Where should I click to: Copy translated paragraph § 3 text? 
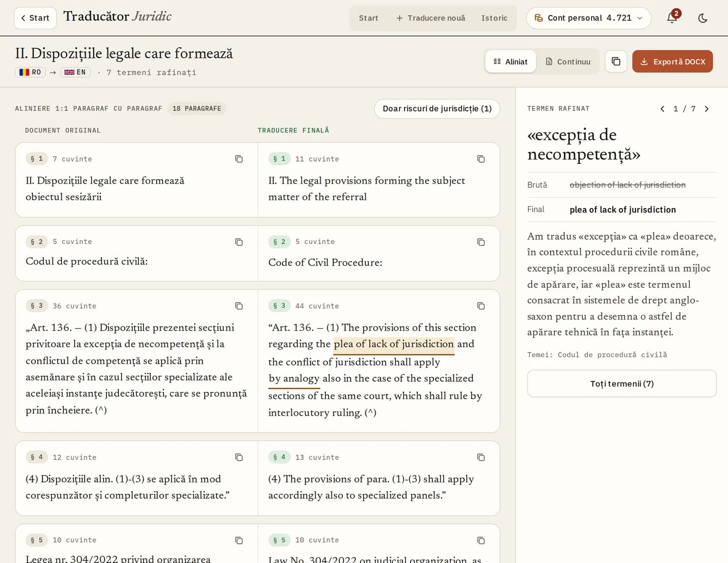pyautogui.click(x=481, y=306)
